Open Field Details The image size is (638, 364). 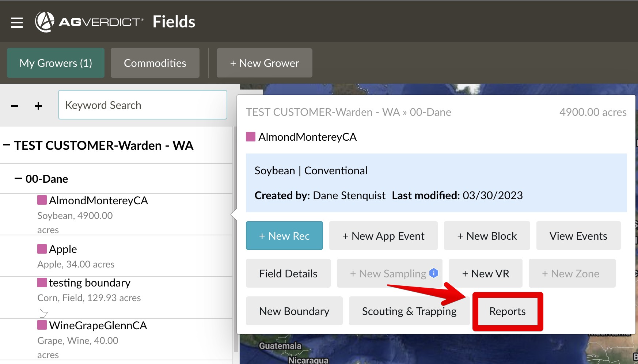(288, 273)
